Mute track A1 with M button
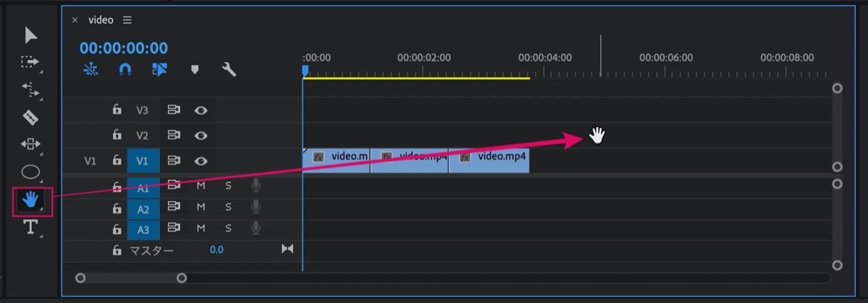868x303 pixels. (x=201, y=186)
